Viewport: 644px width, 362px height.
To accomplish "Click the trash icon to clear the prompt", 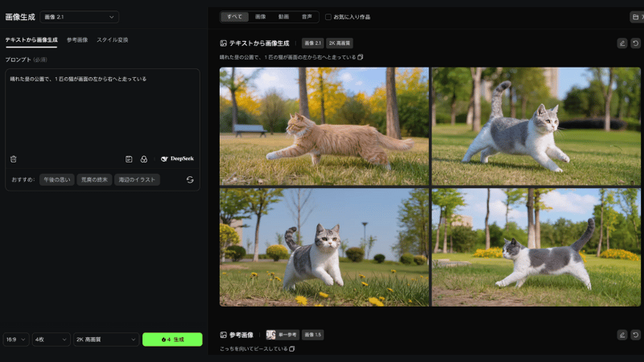I will (x=13, y=159).
